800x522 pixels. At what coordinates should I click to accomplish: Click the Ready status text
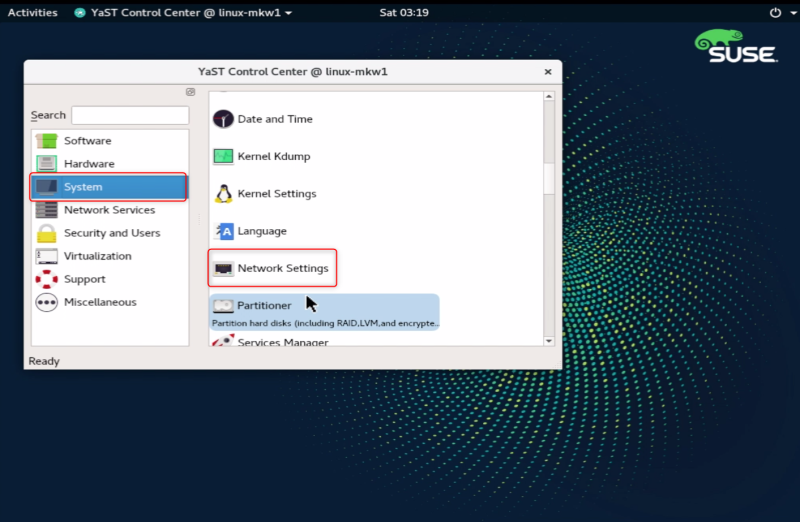click(x=44, y=361)
